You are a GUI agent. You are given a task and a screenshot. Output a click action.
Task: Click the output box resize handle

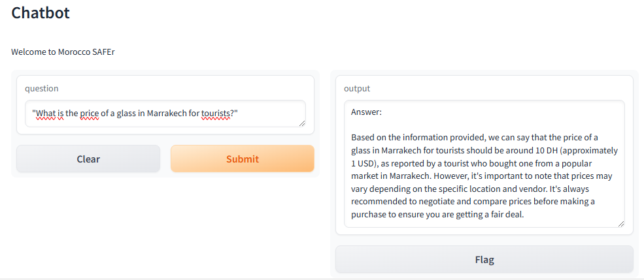coord(621,224)
